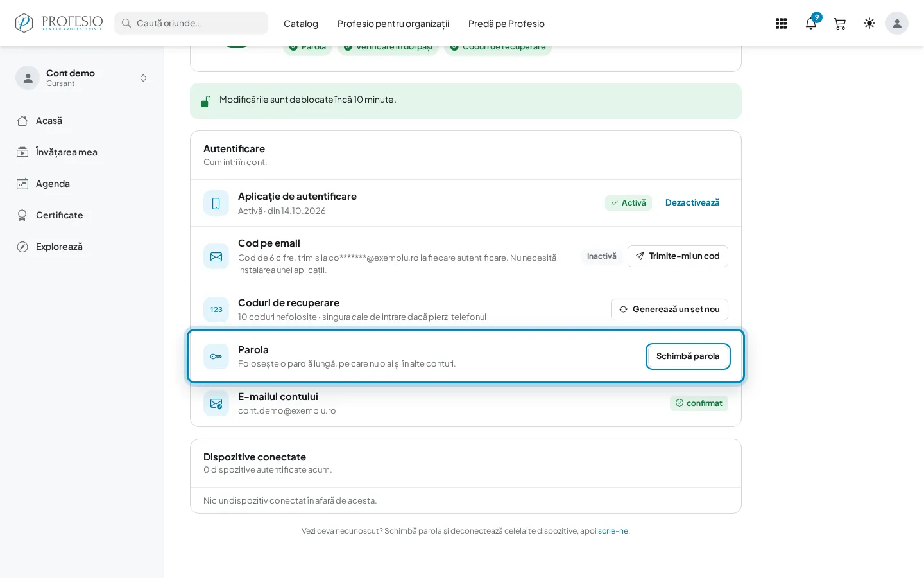Click Dezactivează for authentication app
Screen dimensions: 924x578
point(692,203)
